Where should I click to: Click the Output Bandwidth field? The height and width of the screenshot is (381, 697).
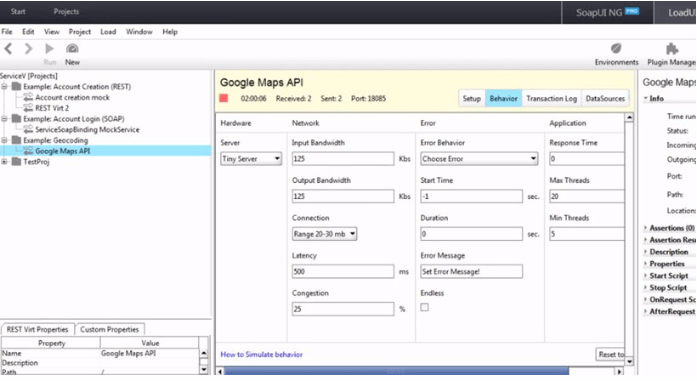click(x=343, y=196)
